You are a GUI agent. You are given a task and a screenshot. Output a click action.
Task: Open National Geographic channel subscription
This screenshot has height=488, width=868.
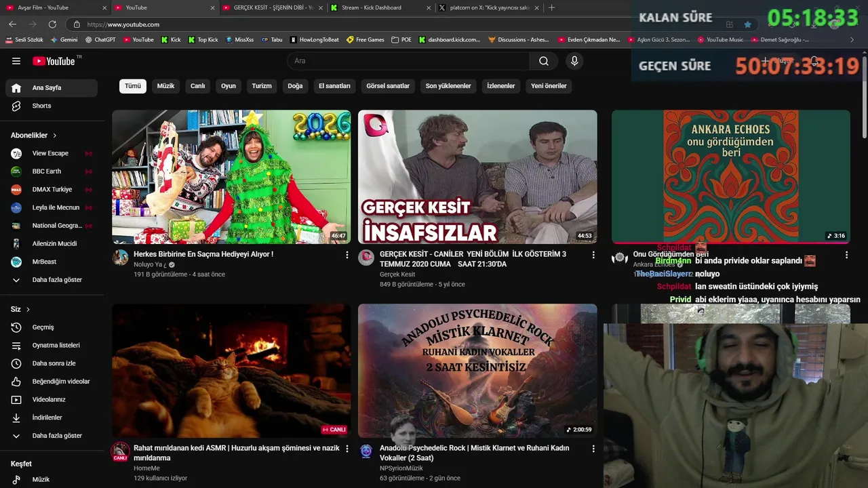(52, 226)
